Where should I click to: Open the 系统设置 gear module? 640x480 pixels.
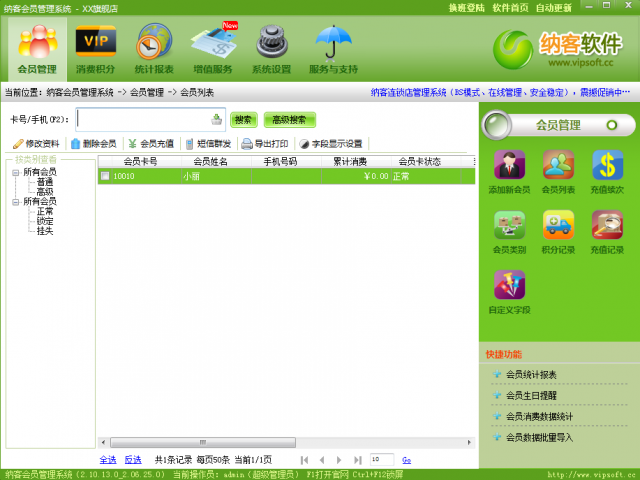pos(271,49)
